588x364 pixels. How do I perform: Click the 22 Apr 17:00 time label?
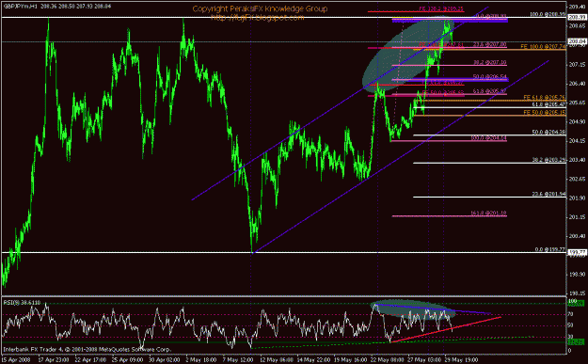(x=90, y=360)
